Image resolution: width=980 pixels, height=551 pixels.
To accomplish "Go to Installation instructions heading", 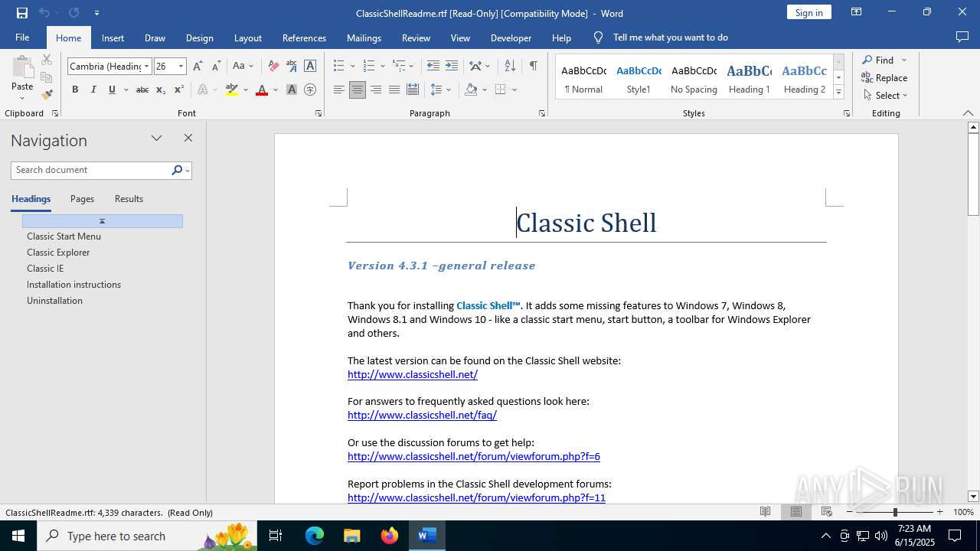I will pos(73,285).
